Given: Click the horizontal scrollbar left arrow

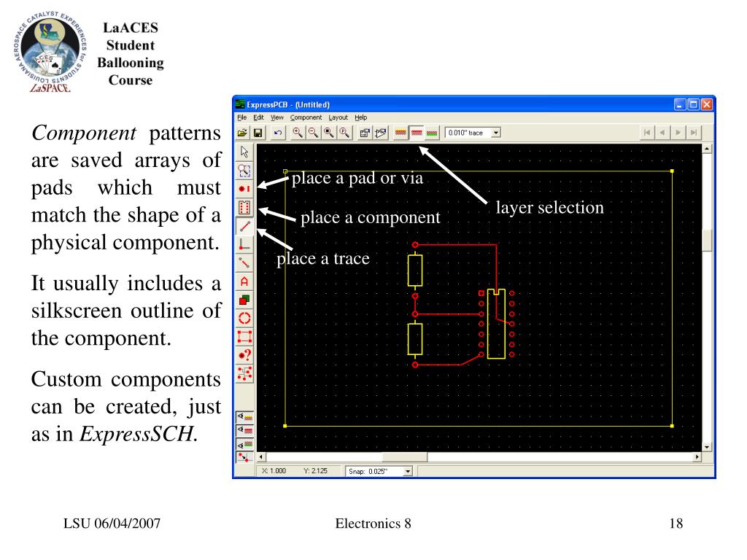Looking at the screenshot, I should point(261,457).
